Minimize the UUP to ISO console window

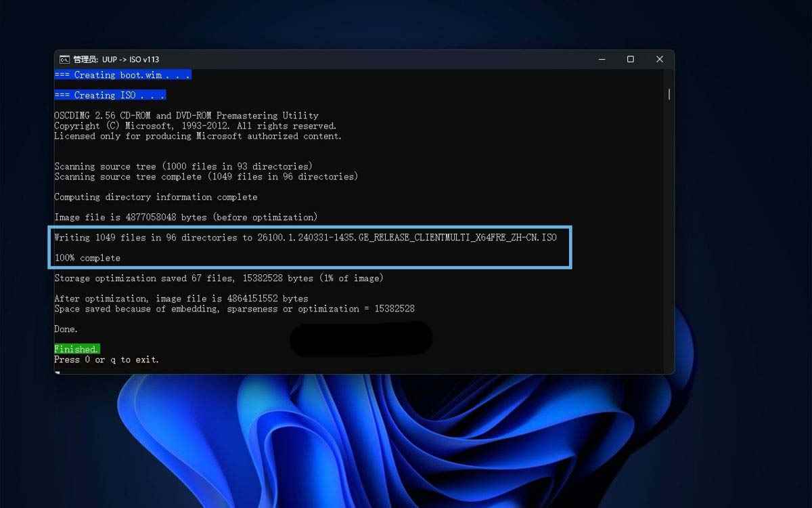pos(602,59)
